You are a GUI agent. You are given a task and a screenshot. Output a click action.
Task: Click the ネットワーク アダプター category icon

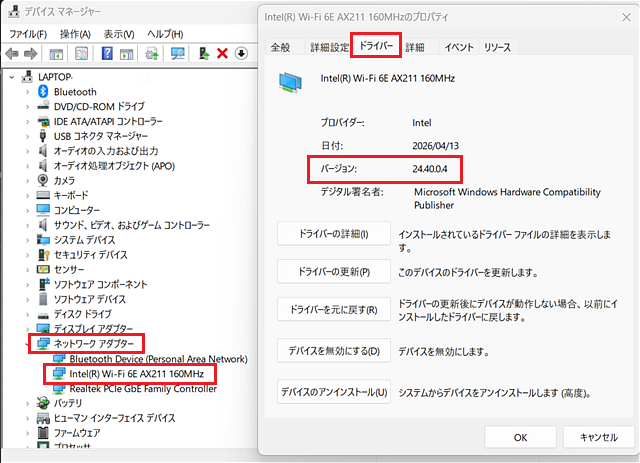(43, 344)
